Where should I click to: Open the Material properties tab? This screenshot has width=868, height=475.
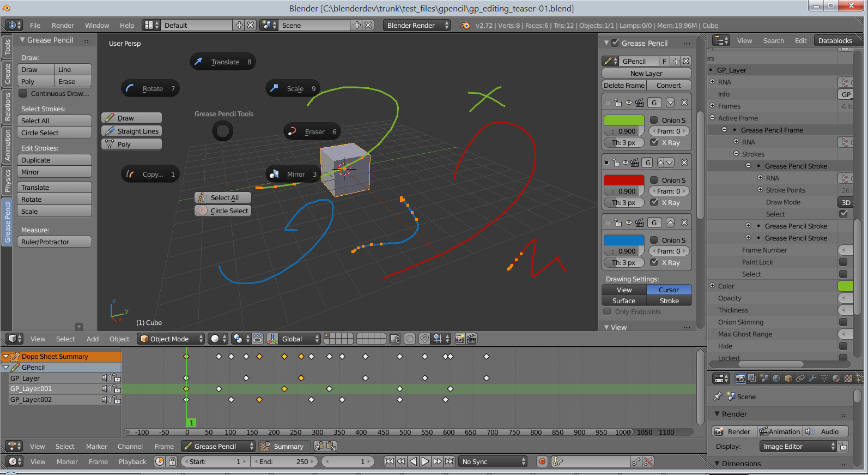pos(836,378)
